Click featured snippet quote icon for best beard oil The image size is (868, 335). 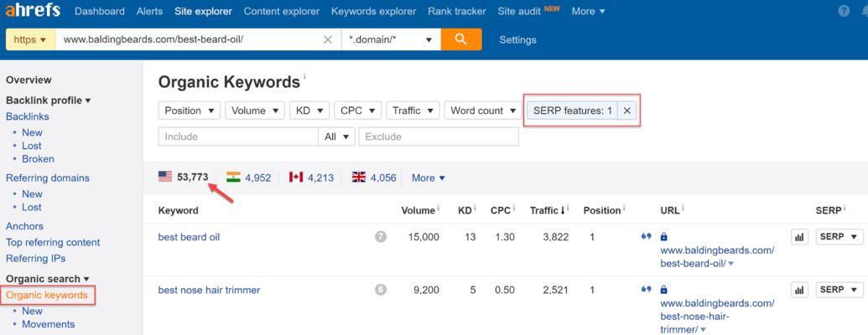coord(646,237)
